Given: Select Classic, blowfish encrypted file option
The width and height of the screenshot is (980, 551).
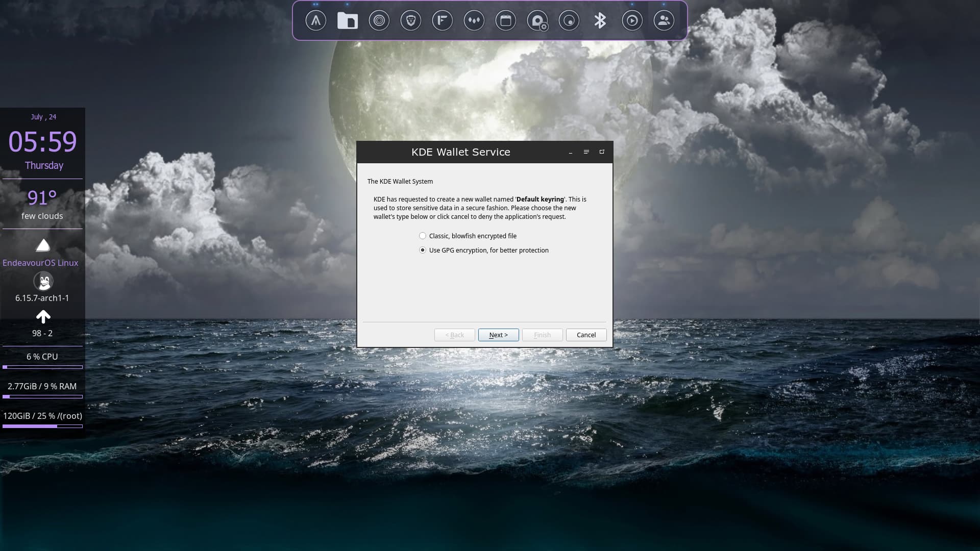Looking at the screenshot, I should [423, 236].
